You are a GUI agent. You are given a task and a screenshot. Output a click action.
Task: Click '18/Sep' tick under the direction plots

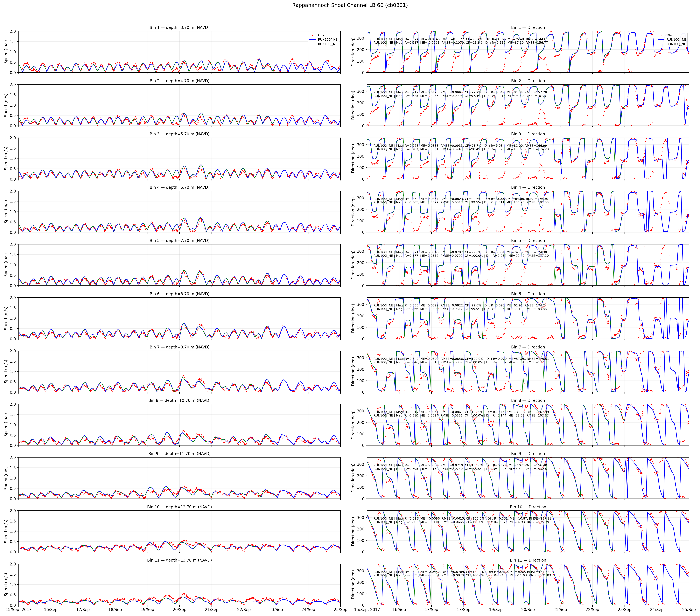tap(464, 610)
